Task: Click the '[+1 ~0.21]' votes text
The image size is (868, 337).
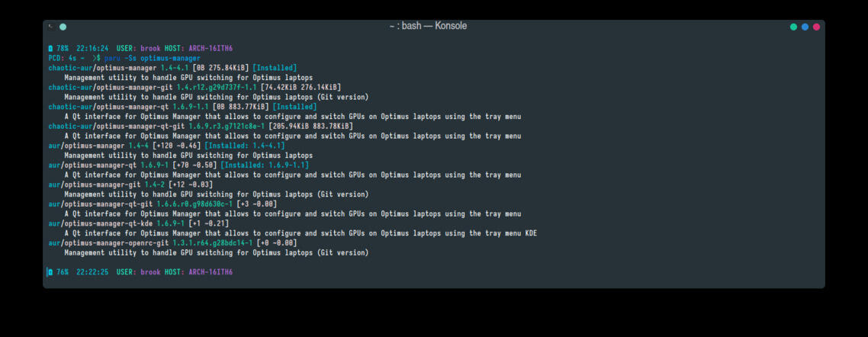Action: 209,223
